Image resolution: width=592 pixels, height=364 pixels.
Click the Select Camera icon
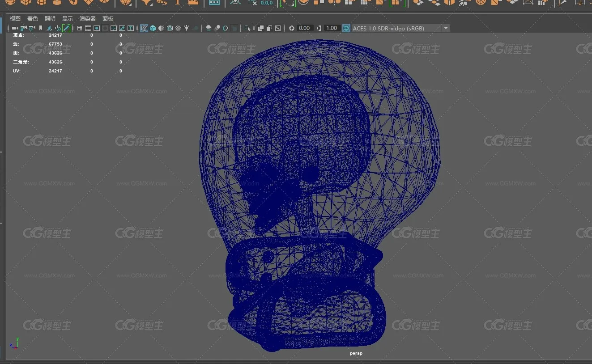coord(15,28)
